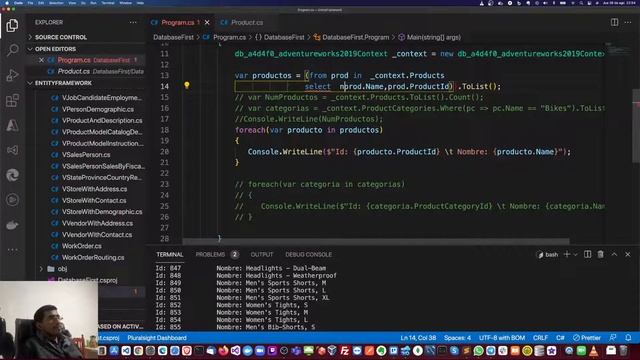
Task: Open editor more actions ellipsis
Action: point(628,22)
